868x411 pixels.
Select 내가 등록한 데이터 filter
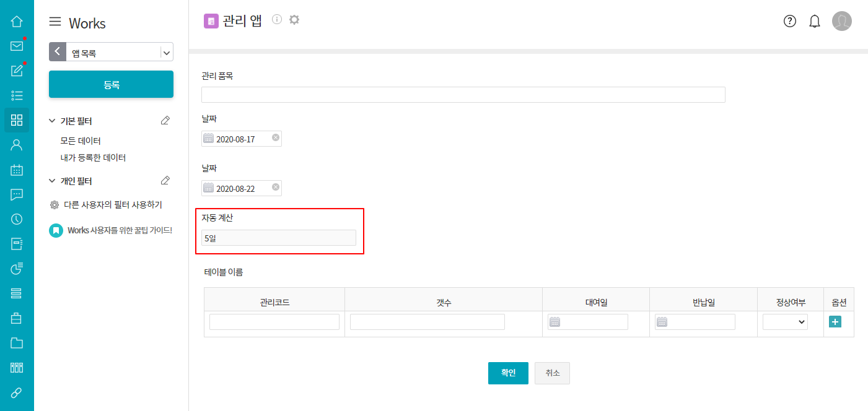coord(93,158)
